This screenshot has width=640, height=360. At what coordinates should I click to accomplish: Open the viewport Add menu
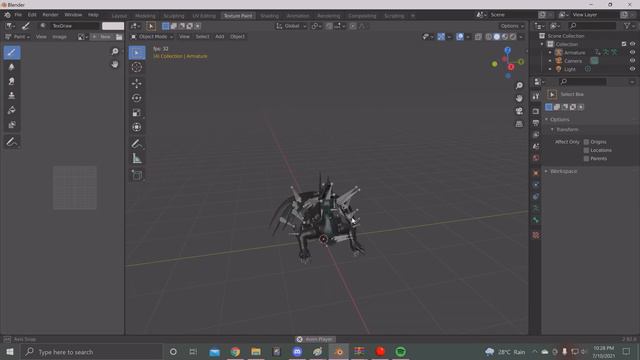click(x=220, y=37)
